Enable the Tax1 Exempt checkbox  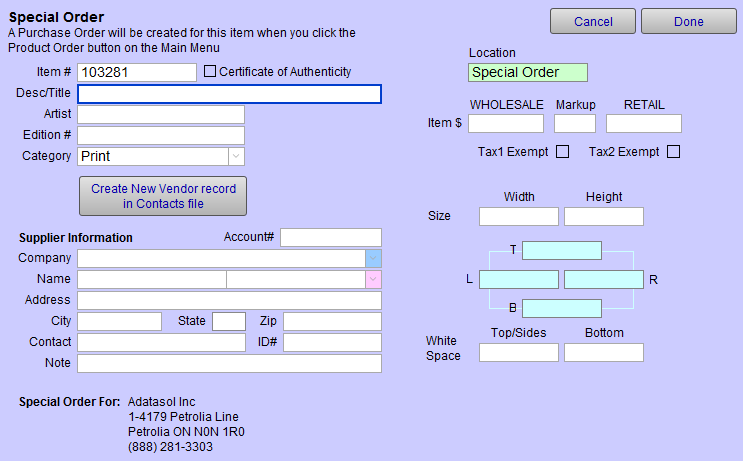point(562,152)
